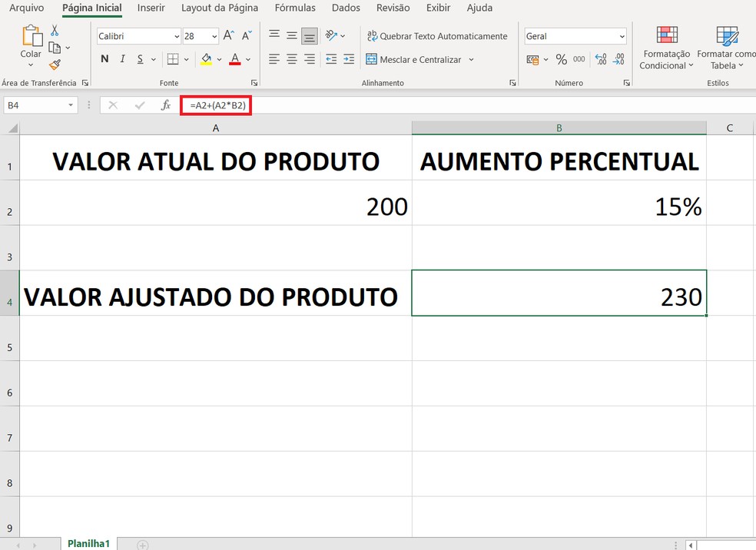Image resolution: width=756 pixels, height=550 pixels.
Task: Open the font size 28 dropdown
Action: pyautogui.click(x=214, y=36)
